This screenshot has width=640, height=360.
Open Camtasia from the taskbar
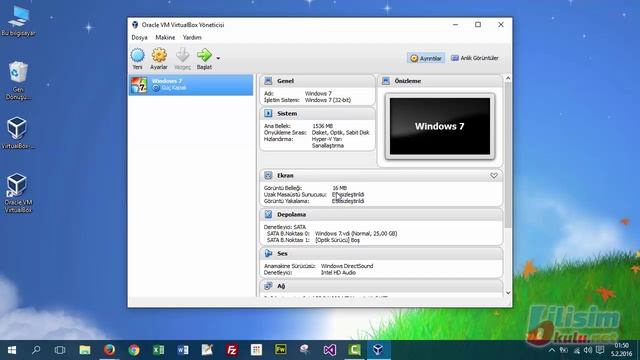pos(354,350)
